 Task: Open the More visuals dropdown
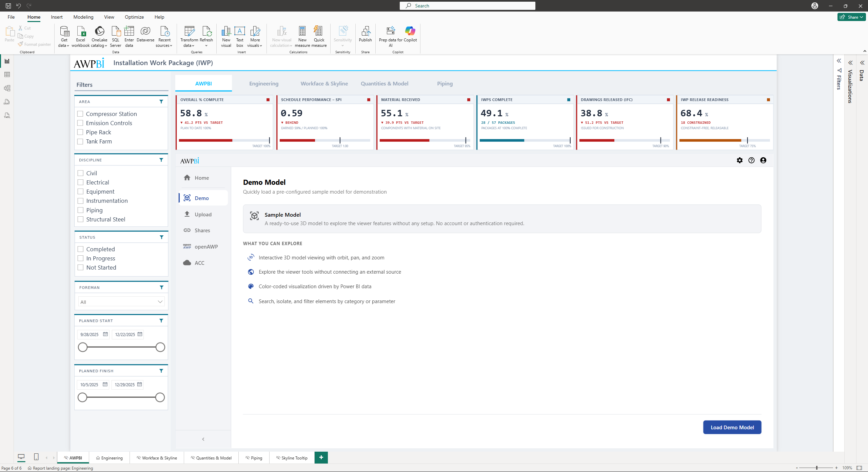pyautogui.click(x=261, y=46)
